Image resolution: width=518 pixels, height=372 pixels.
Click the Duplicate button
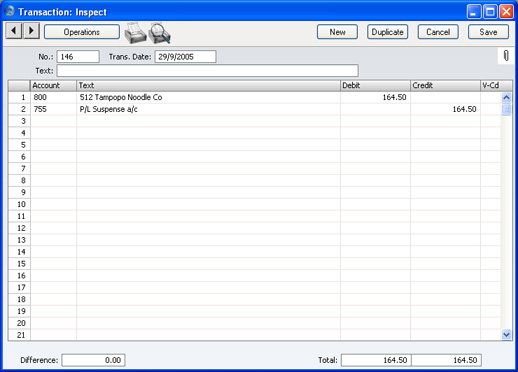point(388,32)
